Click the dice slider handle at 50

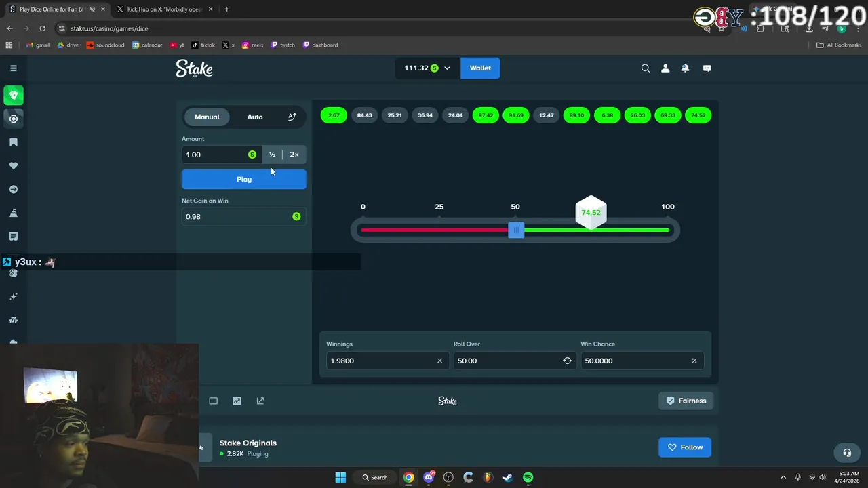tap(516, 230)
